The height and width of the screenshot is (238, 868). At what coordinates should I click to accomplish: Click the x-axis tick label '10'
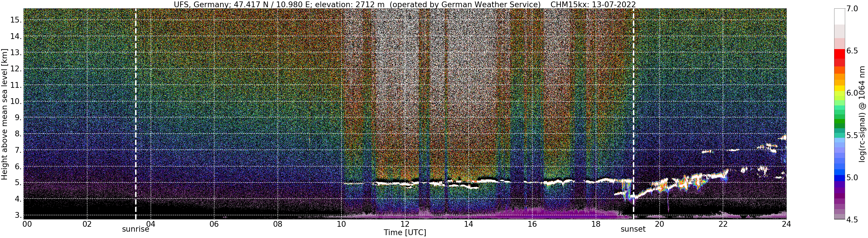coord(341,224)
